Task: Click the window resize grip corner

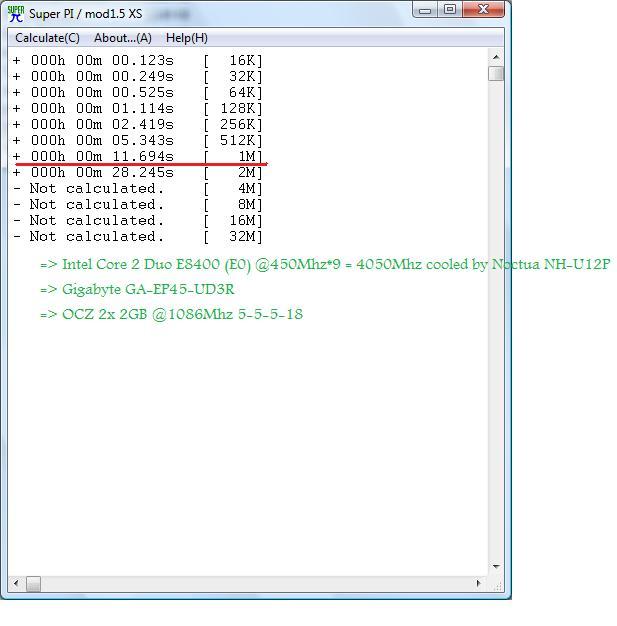Action: pos(497,586)
